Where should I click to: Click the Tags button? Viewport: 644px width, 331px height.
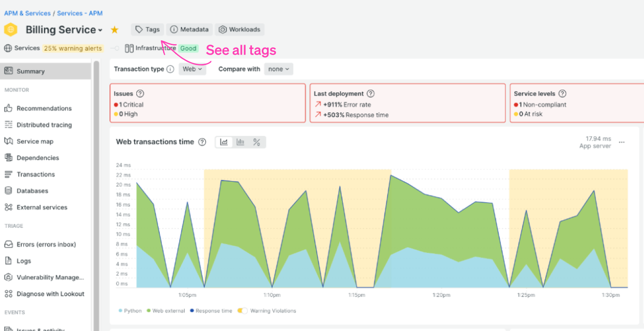pos(148,29)
